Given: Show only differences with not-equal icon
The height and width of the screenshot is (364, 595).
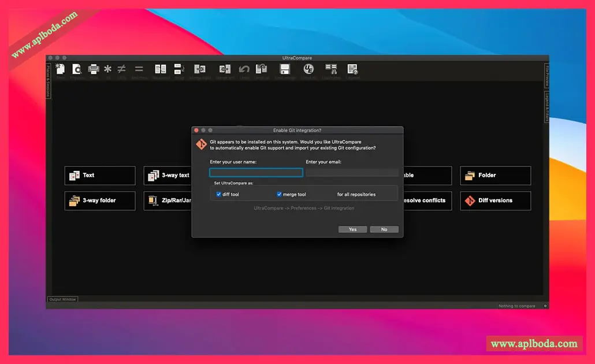Looking at the screenshot, I should (x=121, y=69).
